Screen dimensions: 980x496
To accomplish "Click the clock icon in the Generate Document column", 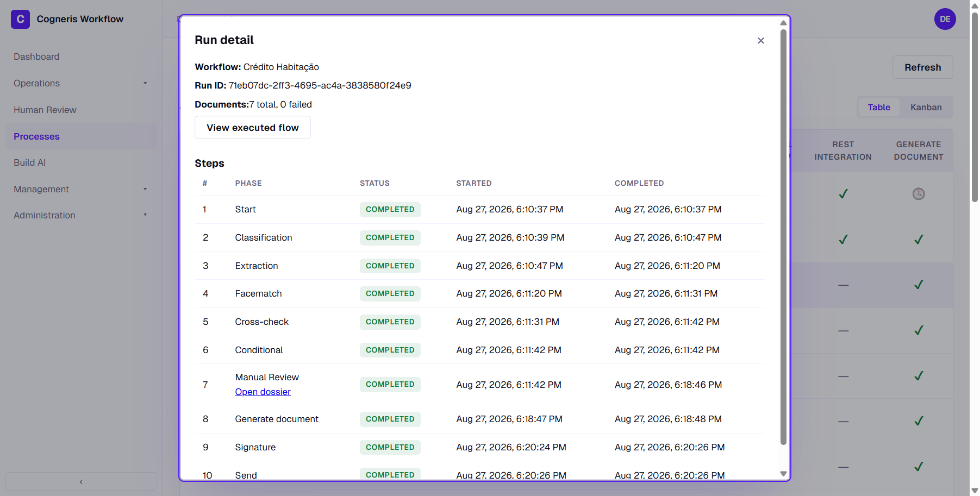I will tap(919, 194).
